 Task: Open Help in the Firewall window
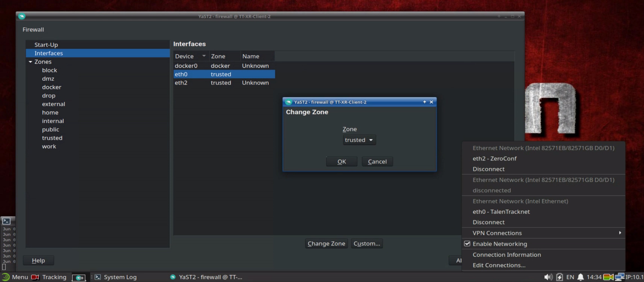coord(38,260)
